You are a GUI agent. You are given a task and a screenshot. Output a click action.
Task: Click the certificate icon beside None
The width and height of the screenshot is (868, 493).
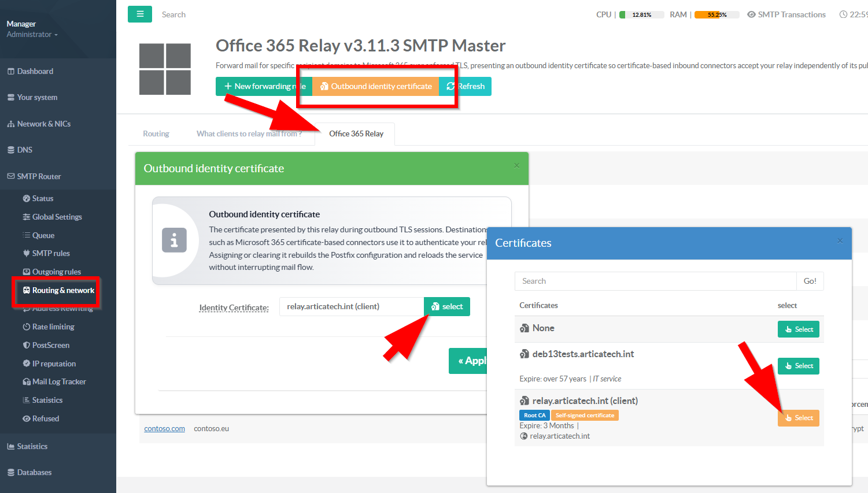tap(525, 328)
